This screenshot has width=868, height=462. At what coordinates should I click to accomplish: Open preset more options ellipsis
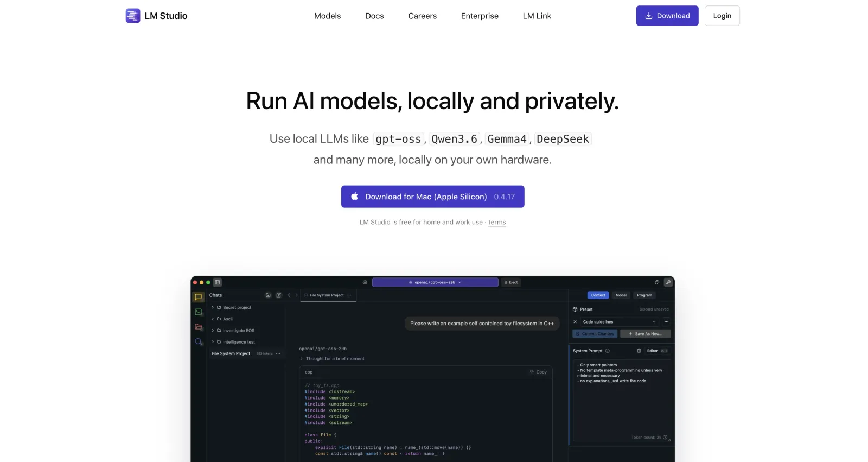tap(667, 322)
